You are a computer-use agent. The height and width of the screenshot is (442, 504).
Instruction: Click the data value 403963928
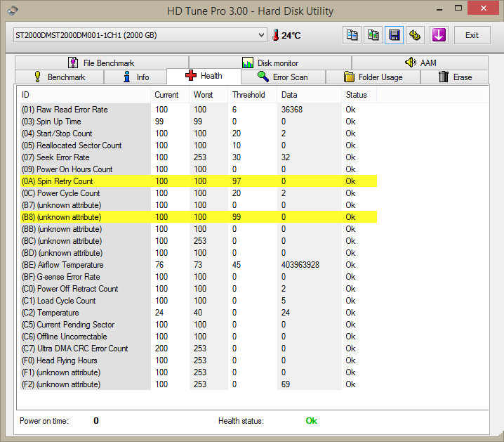300,264
